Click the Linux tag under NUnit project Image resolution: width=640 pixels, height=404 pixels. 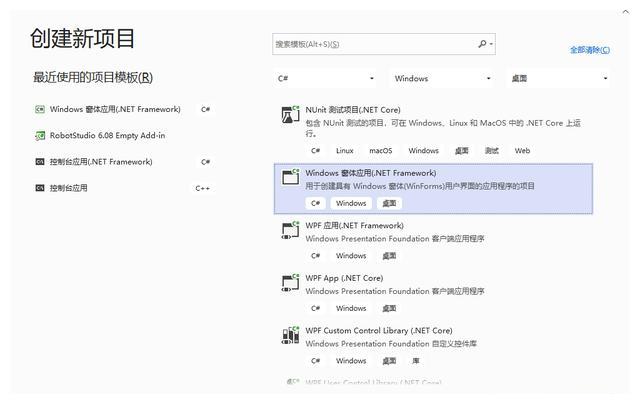click(344, 151)
